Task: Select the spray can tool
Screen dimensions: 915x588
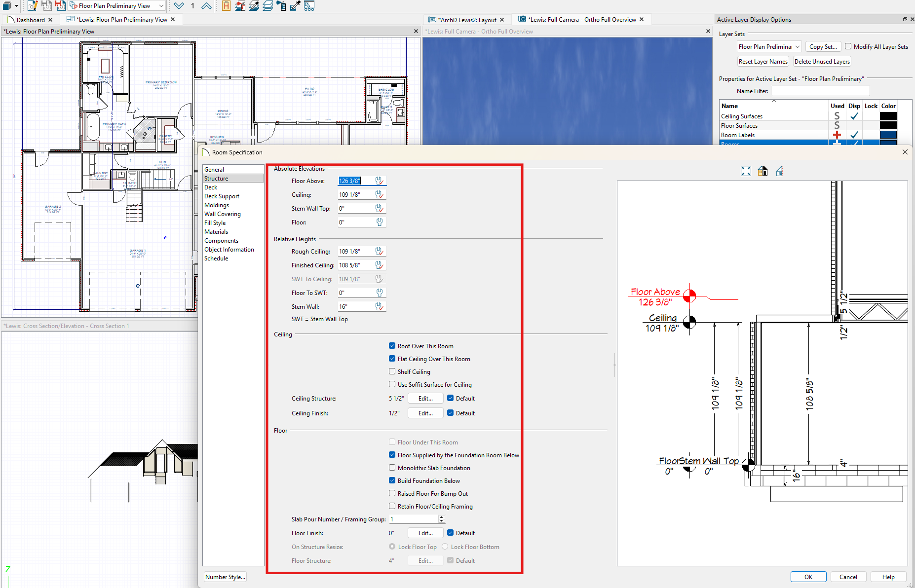Action: click(x=281, y=6)
